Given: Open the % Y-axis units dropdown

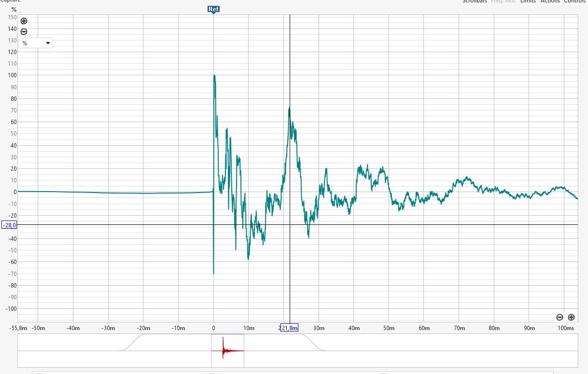Looking at the screenshot, I should pyautogui.click(x=36, y=43).
